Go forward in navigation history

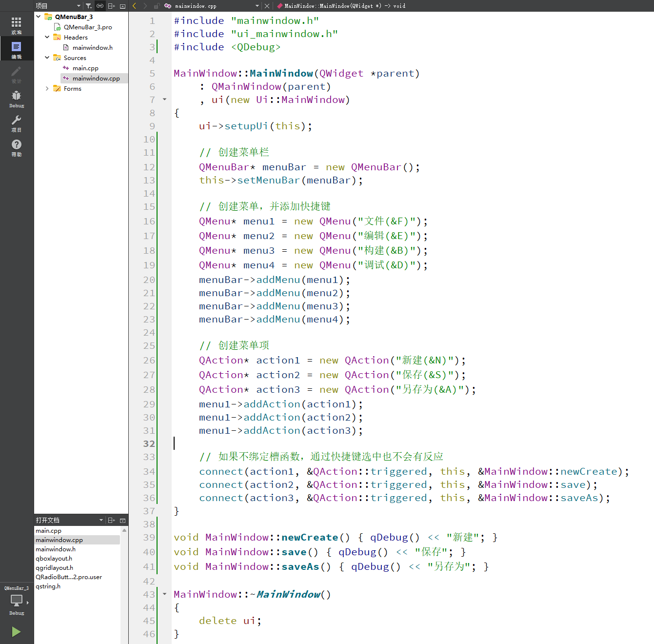pos(145,6)
